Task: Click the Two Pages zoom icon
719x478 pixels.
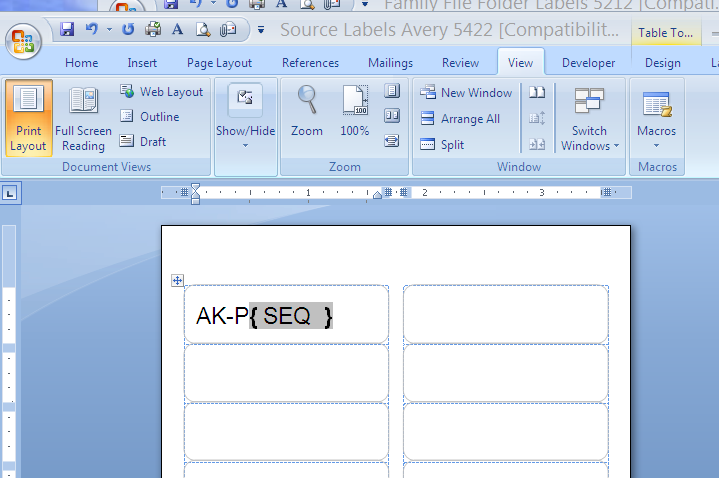Action: tap(392, 116)
